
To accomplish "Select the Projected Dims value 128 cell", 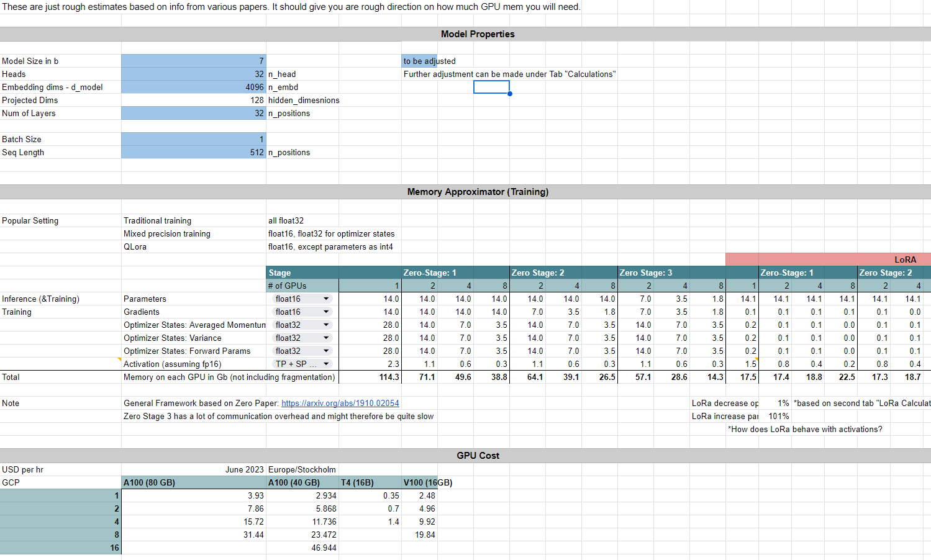I will [194, 100].
